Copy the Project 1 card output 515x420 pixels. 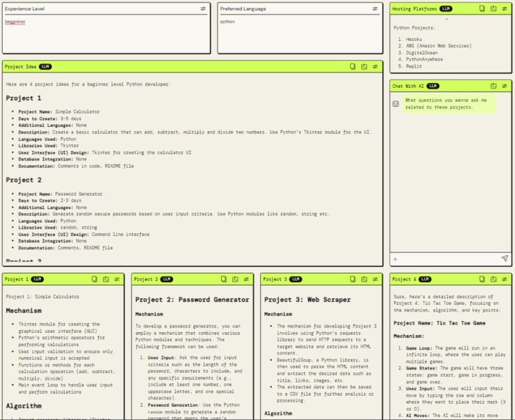click(x=95, y=279)
